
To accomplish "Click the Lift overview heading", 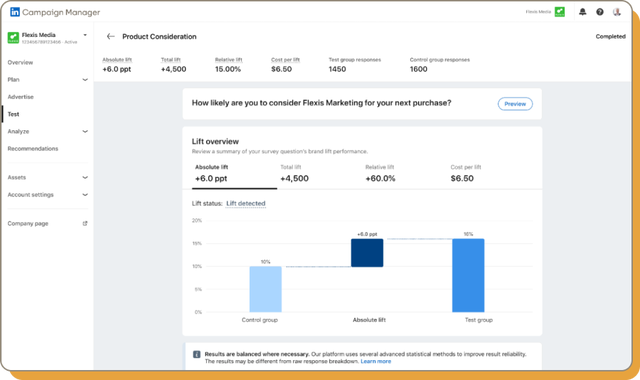I will coord(215,142).
